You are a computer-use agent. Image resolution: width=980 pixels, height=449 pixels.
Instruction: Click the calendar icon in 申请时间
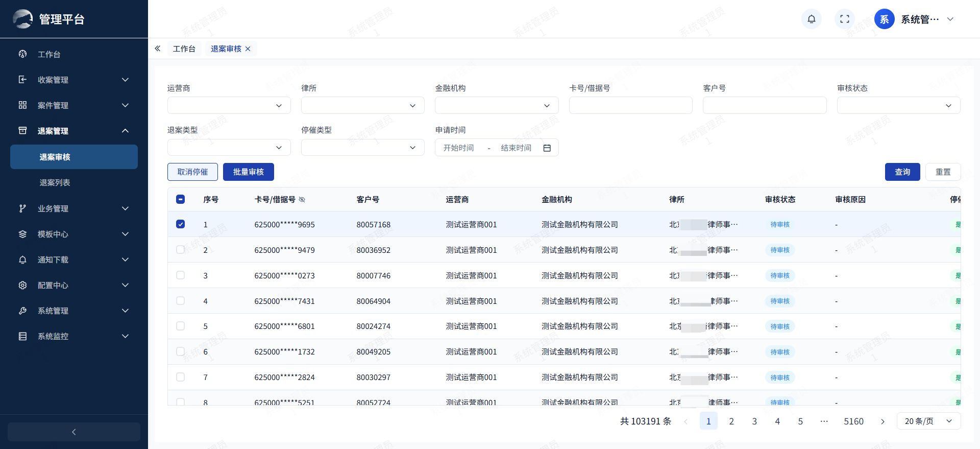(x=547, y=148)
